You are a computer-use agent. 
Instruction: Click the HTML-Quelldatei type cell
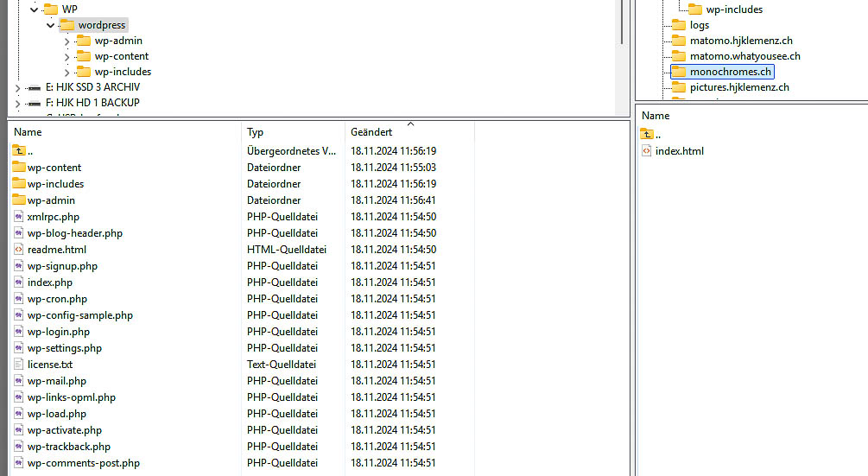tap(287, 250)
